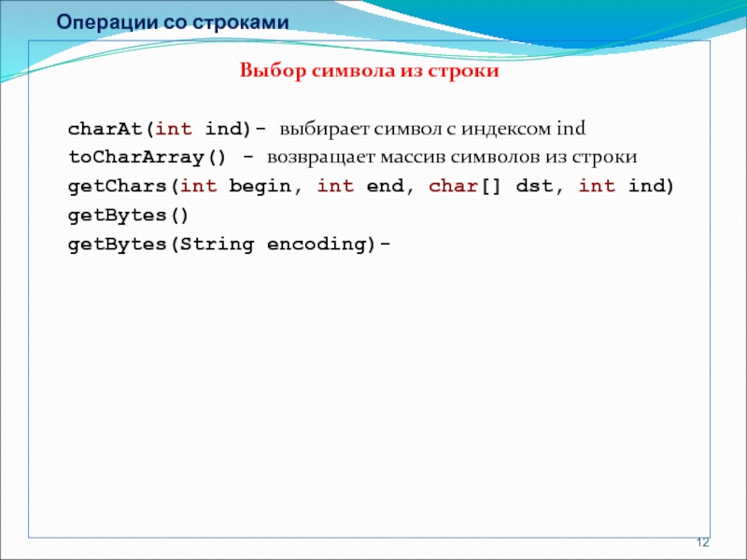The width and height of the screenshot is (747, 560).
Task: Click the description "выбирает символ с индексом ind"
Action: (432, 129)
